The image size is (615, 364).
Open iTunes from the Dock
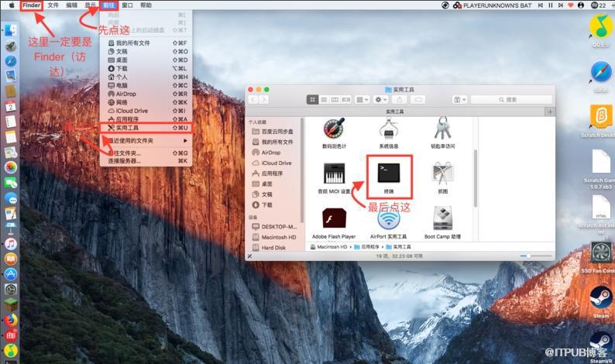tap(11, 244)
